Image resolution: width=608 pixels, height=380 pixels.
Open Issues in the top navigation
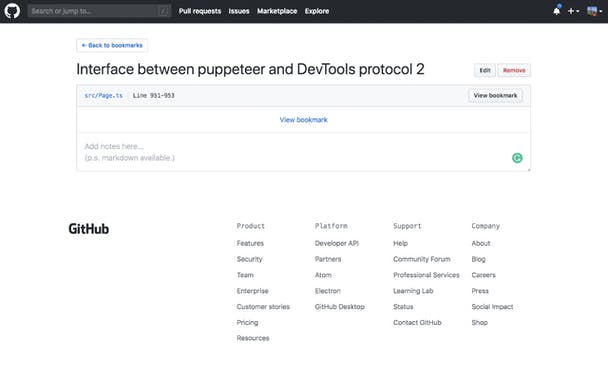click(x=239, y=11)
